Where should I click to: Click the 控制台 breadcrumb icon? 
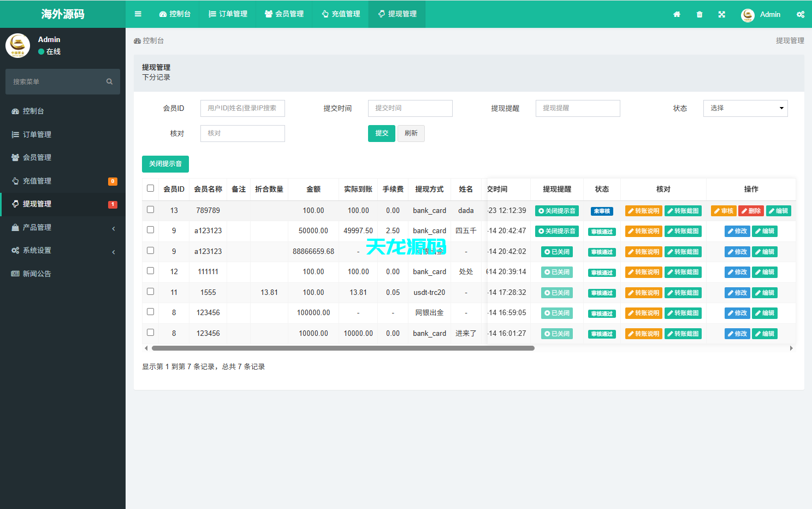click(137, 40)
